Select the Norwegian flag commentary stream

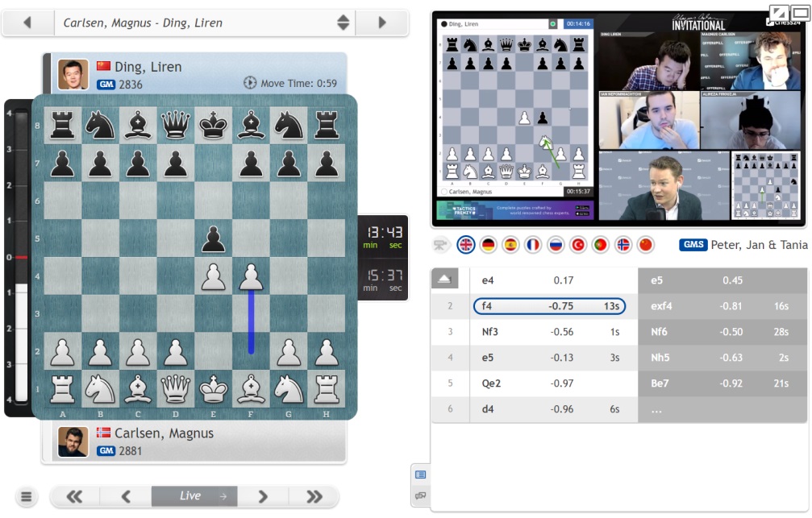point(623,245)
